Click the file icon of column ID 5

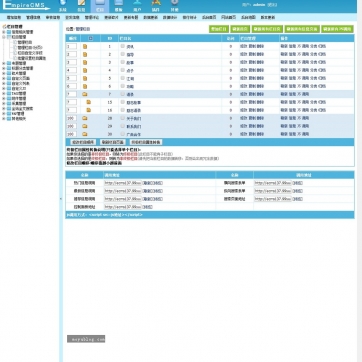[85, 78]
